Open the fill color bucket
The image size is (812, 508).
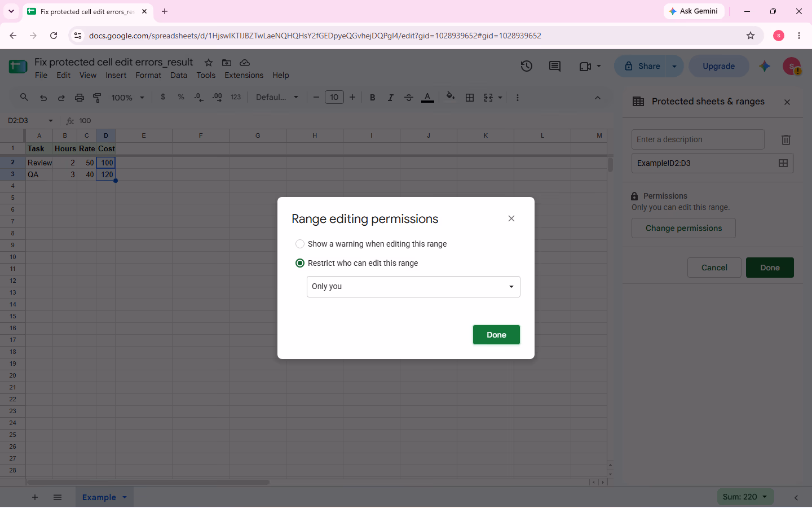[450, 97]
